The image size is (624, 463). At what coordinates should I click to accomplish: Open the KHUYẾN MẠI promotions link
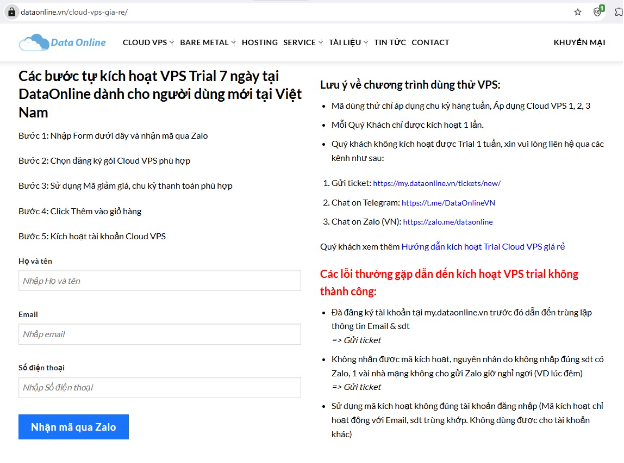579,42
